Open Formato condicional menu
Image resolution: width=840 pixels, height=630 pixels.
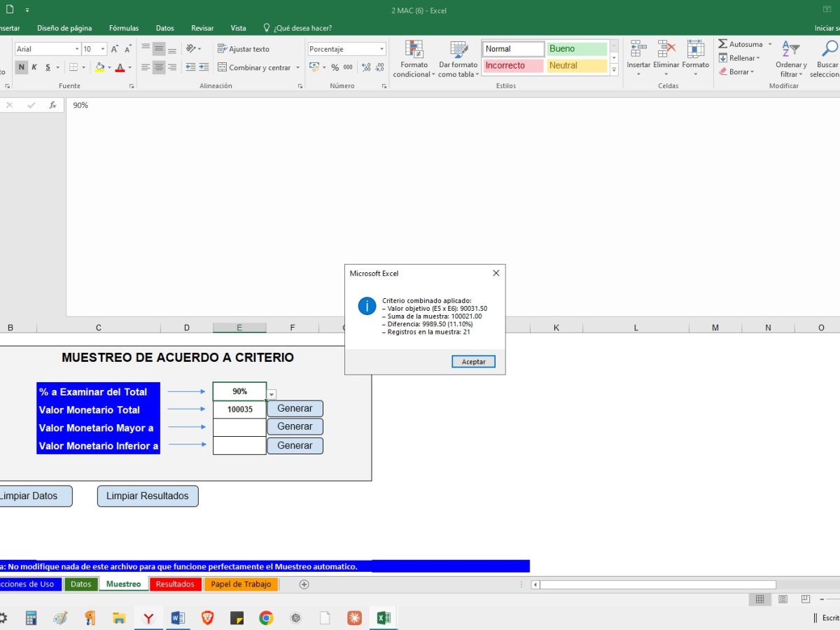coord(414,59)
